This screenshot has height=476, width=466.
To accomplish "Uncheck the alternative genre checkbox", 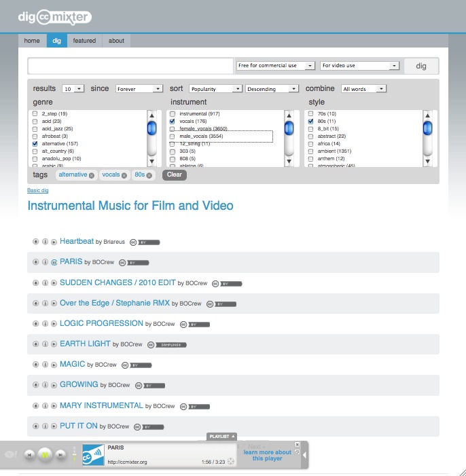I will (x=35, y=143).
